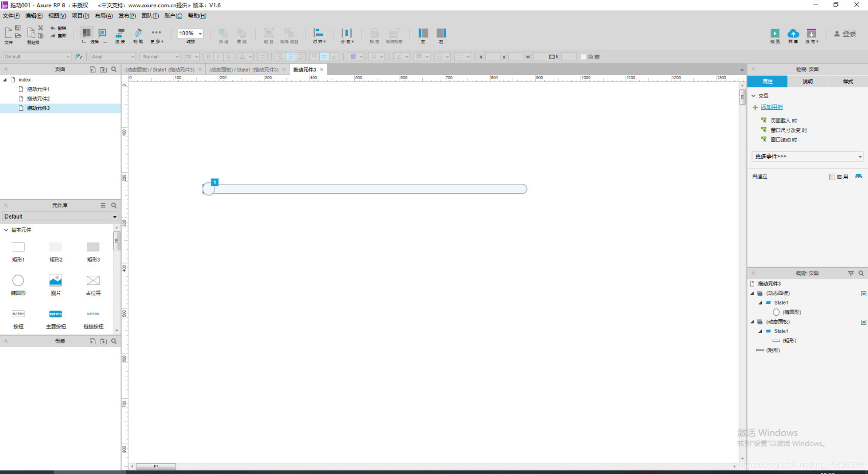This screenshot has width=868, height=474.
Task: Open the Normal font weight dropdown
Action: coord(160,57)
